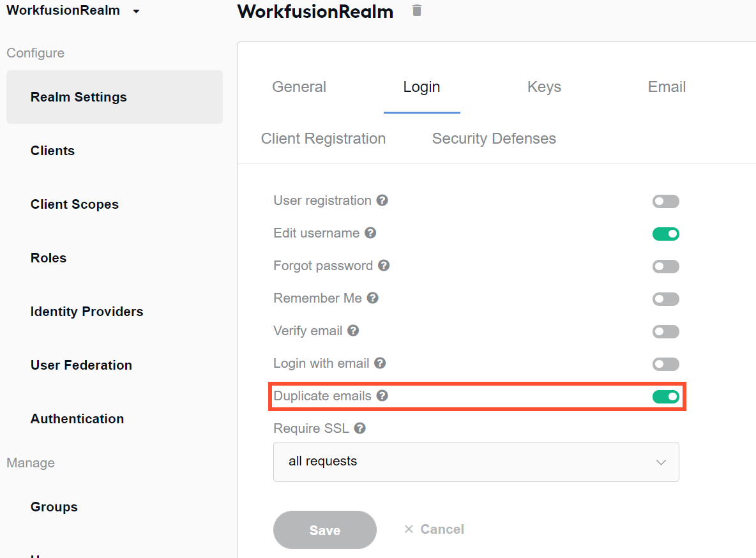This screenshot has height=558, width=756.
Task: Switch to the General tab
Action: [299, 87]
